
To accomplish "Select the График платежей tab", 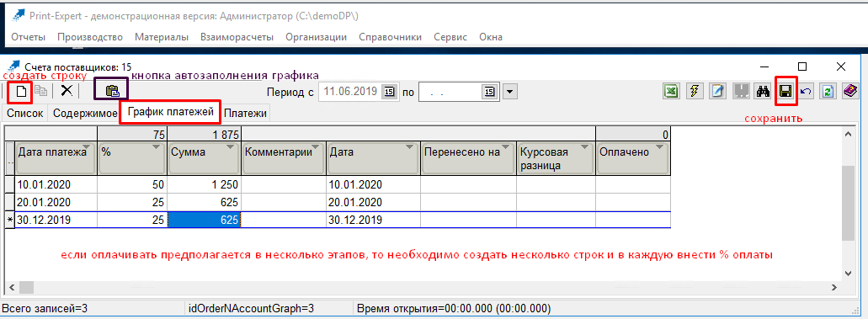I will [x=171, y=112].
